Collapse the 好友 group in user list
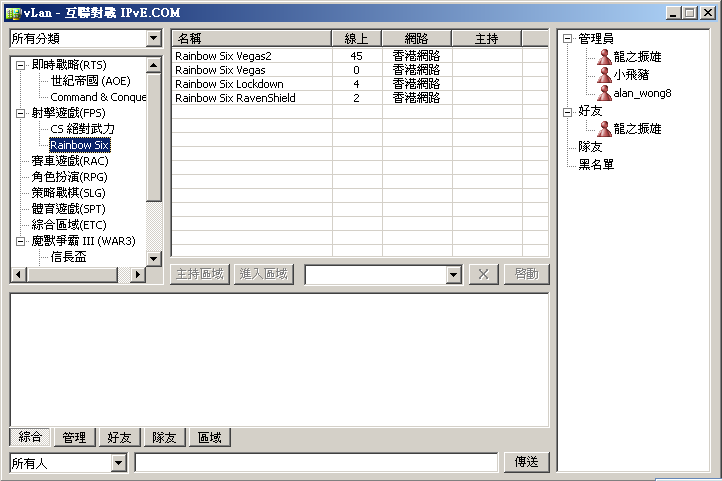This screenshot has height=481, width=722. 567,111
